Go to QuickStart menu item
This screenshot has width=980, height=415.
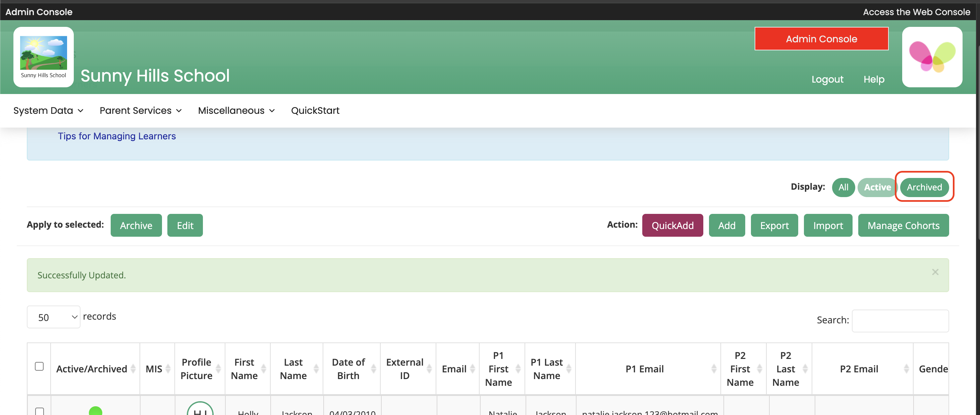tap(315, 110)
